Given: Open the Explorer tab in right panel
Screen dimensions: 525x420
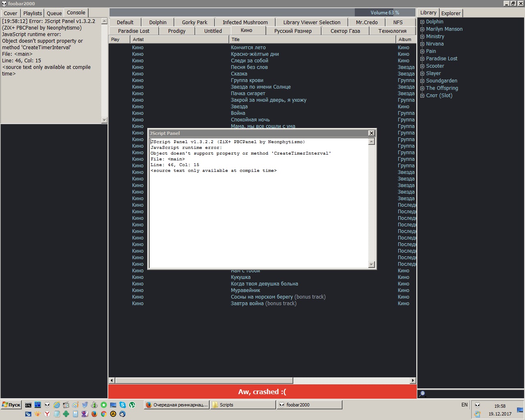Looking at the screenshot, I should [x=451, y=13].
